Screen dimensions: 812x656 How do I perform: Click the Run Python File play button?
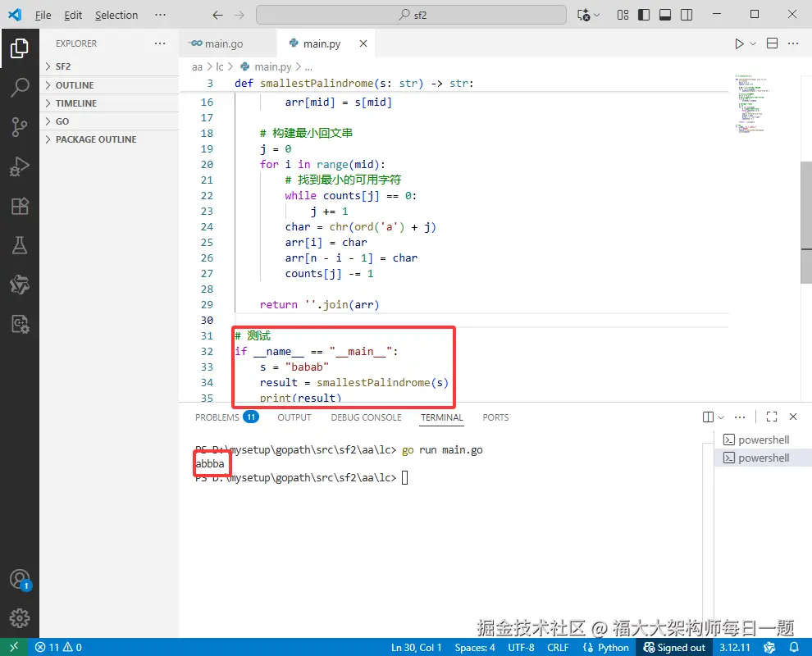tap(739, 44)
